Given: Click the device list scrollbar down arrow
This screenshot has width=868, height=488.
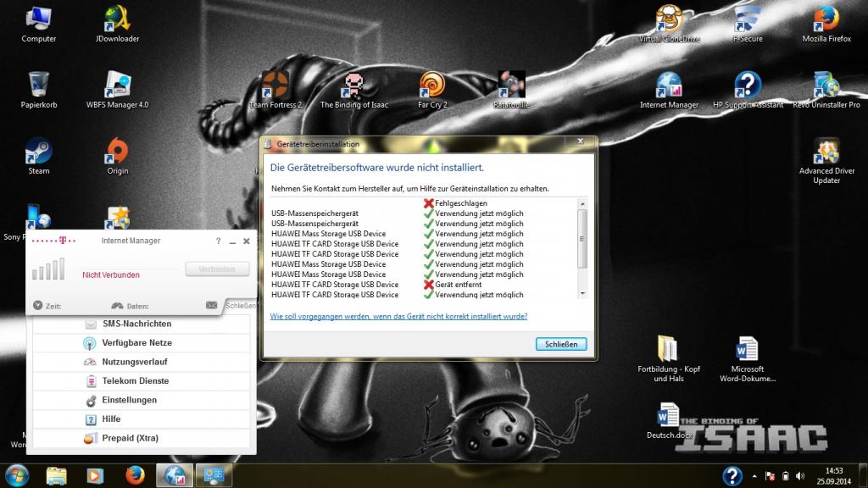Looking at the screenshot, I should coord(582,293).
